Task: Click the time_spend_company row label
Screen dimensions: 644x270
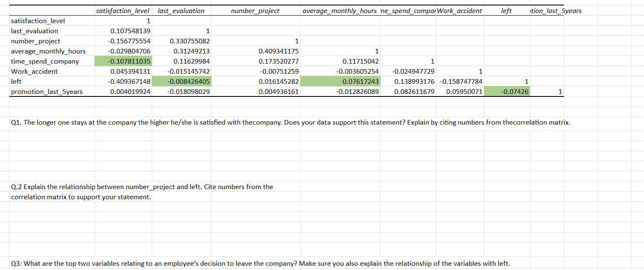Action: point(45,61)
